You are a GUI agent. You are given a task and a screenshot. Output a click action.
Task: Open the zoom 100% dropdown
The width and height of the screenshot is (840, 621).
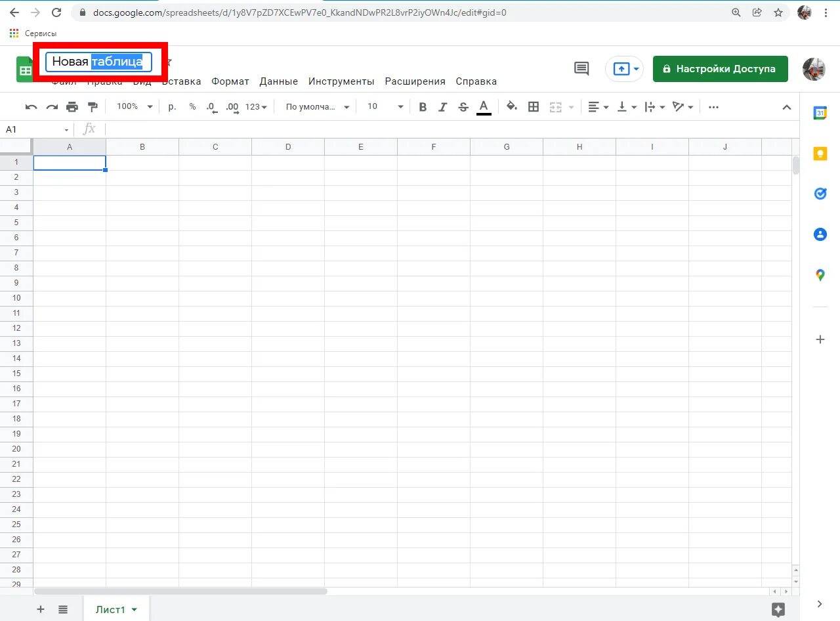(135, 106)
